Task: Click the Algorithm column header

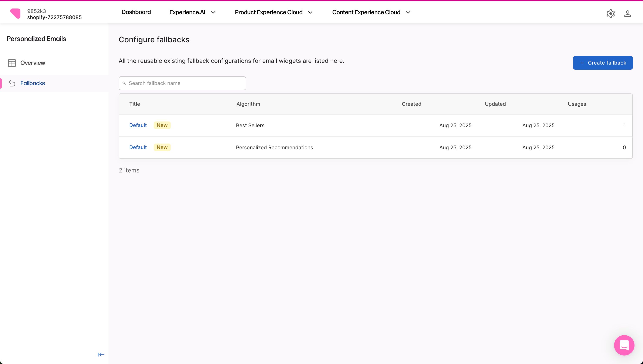Action: [248, 104]
